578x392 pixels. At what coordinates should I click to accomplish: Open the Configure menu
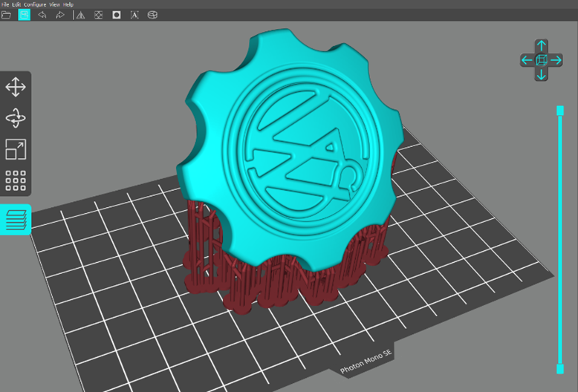[35, 4]
